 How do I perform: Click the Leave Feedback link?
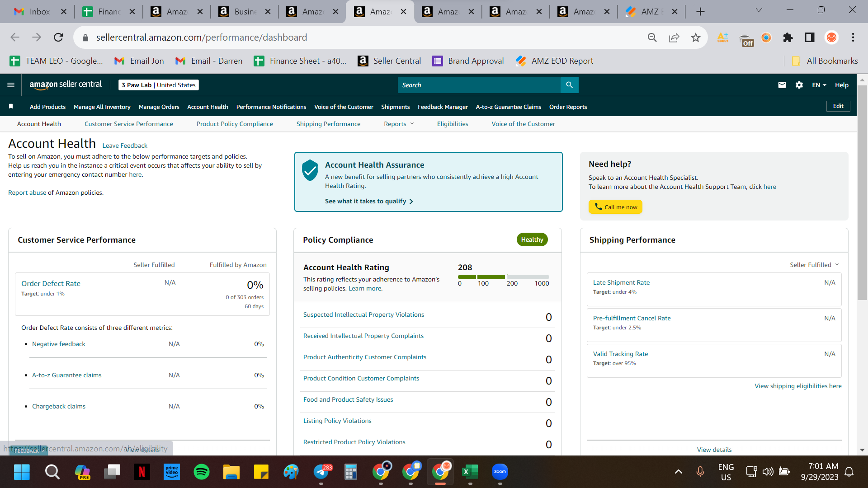pyautogui.click(x=125, y=145)
